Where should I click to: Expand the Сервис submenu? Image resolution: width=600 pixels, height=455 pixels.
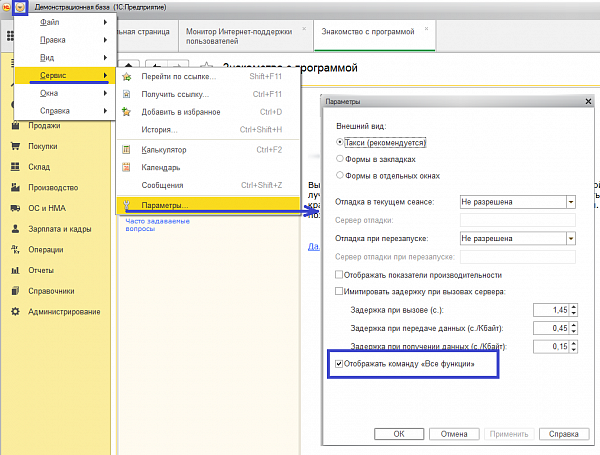pos(65,75)
